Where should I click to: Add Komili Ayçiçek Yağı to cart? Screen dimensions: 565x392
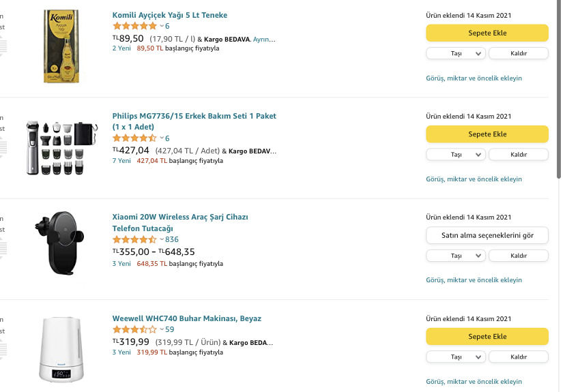[x=487, y=33]
